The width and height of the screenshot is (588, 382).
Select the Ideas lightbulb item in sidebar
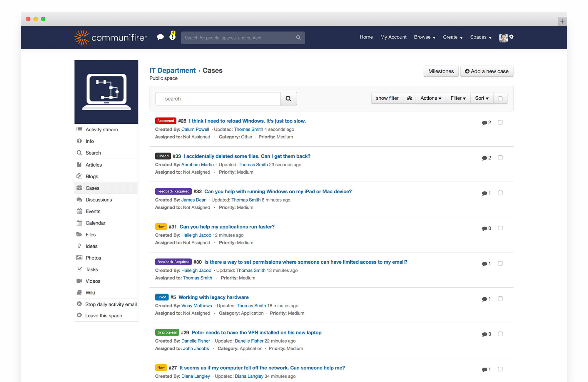click(91, 246)
